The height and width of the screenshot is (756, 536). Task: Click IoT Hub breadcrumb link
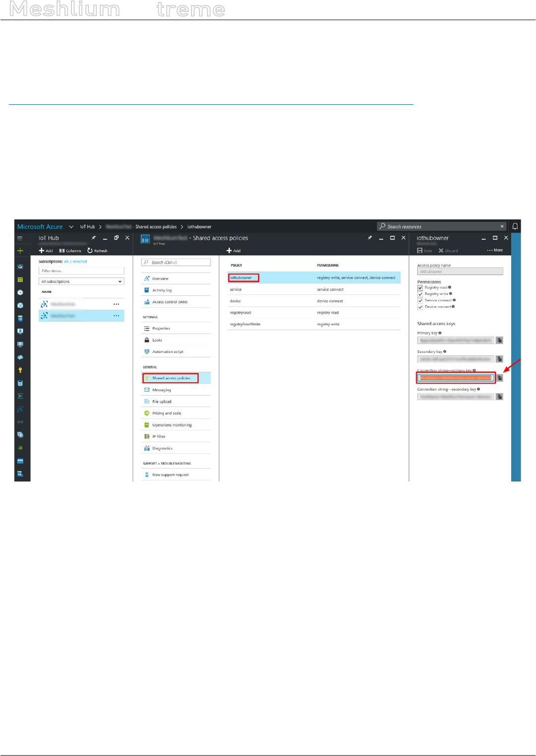pos(87,227)
